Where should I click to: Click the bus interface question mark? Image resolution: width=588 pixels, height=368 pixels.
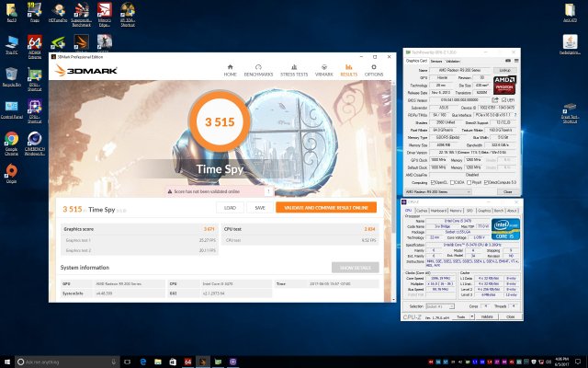click(515, 115)
